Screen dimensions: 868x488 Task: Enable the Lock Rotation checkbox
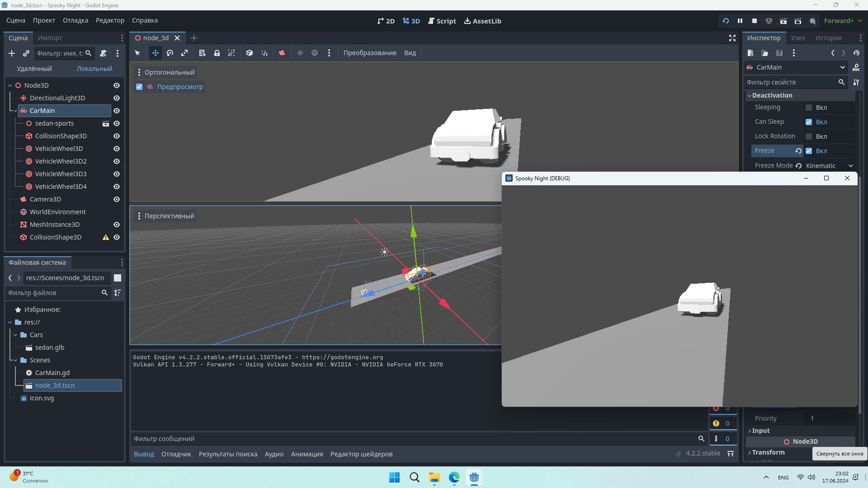809,136
